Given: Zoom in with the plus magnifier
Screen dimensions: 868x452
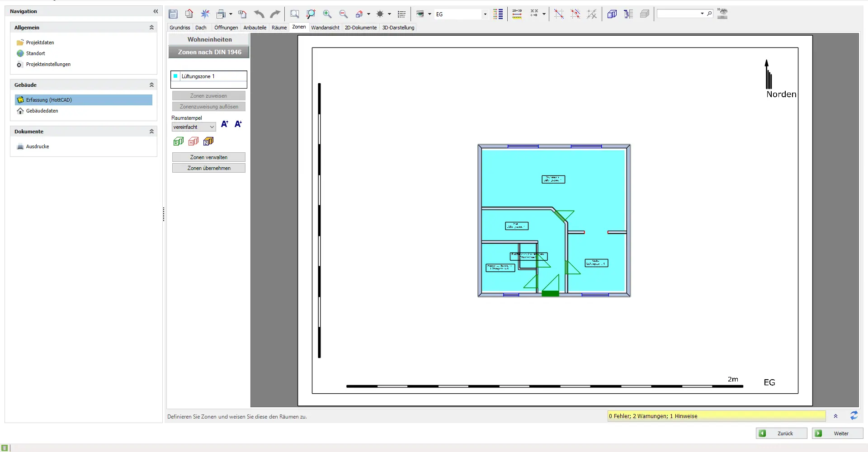Looking at the screenshot, I should click(x=327, y=14).
